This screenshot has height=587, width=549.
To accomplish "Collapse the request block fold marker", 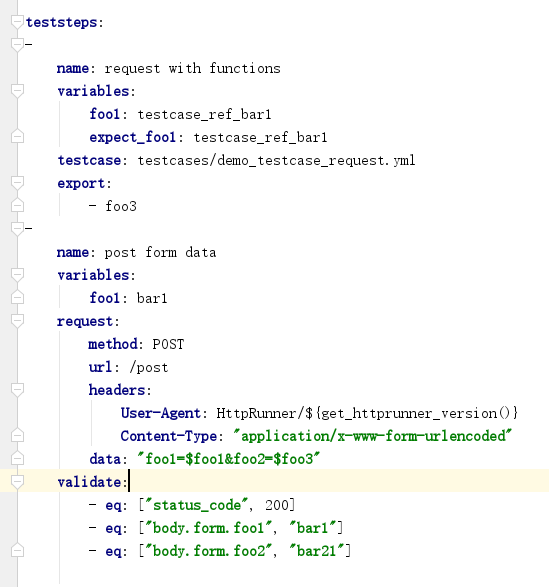I will pos(17,320).
